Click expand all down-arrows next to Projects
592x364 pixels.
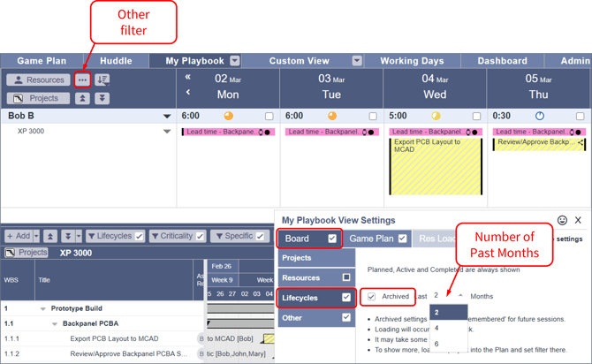102,98
